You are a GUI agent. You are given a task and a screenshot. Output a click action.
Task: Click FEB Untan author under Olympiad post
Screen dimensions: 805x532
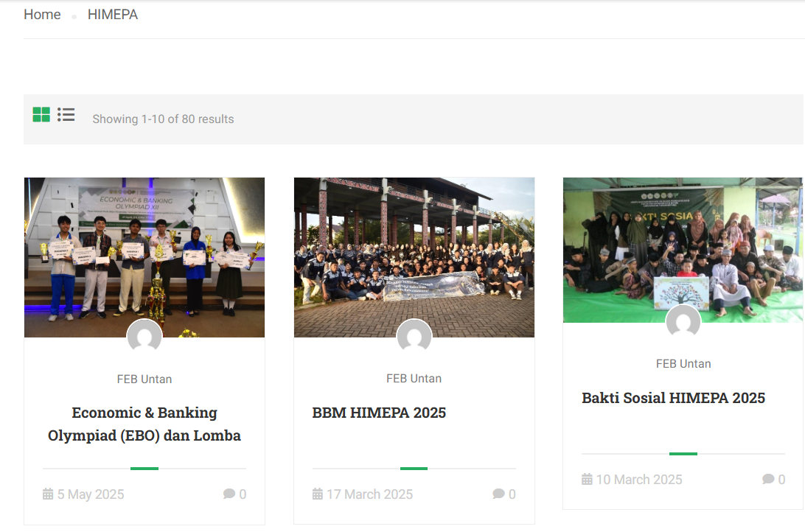144,379
